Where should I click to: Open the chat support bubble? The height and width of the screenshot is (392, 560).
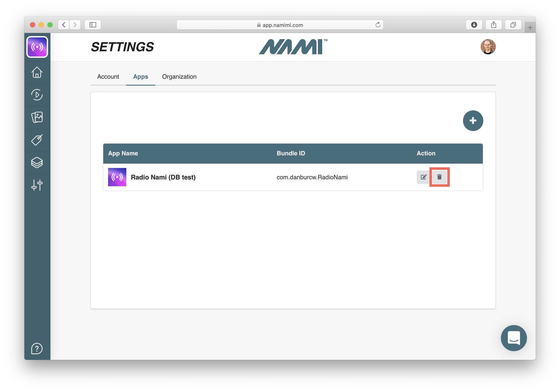514,338
